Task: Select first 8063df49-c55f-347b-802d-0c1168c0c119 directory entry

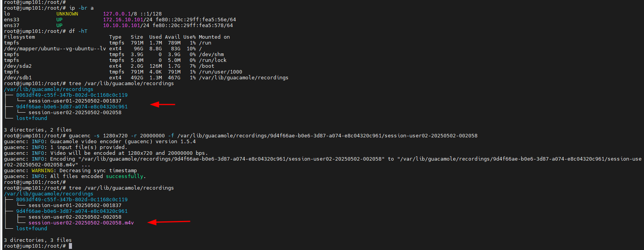Action: tap(72, 95)
